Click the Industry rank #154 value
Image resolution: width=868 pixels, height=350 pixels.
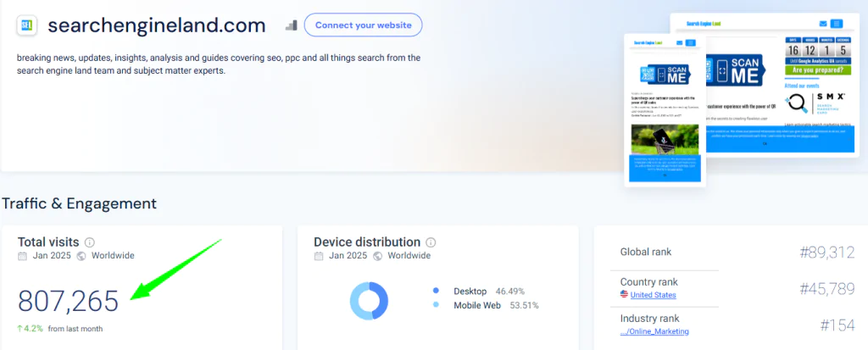(837, 325)
